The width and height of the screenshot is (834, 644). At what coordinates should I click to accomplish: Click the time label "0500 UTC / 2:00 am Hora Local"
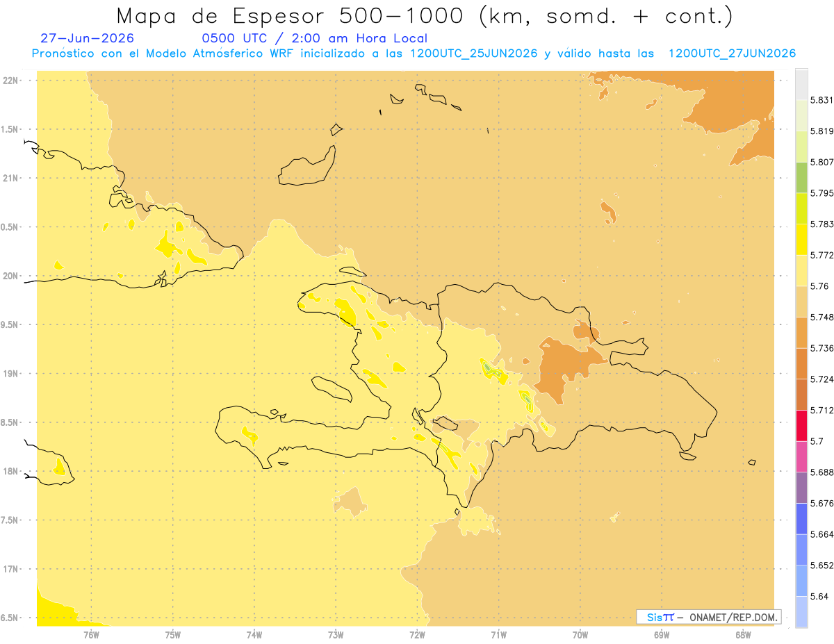314,38
